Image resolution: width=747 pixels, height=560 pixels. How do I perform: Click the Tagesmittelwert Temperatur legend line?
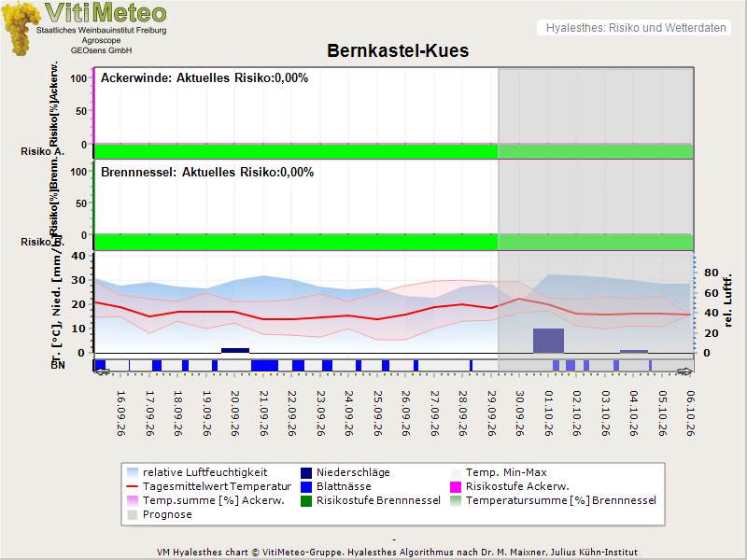133,486
